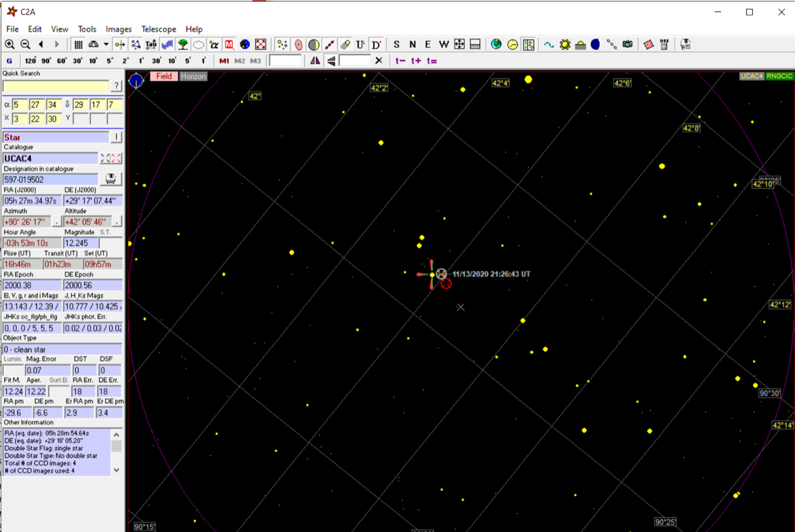Toggle the UCAC4 catalogue indicator
Screen dimensions: 795x532
point(751,76)
